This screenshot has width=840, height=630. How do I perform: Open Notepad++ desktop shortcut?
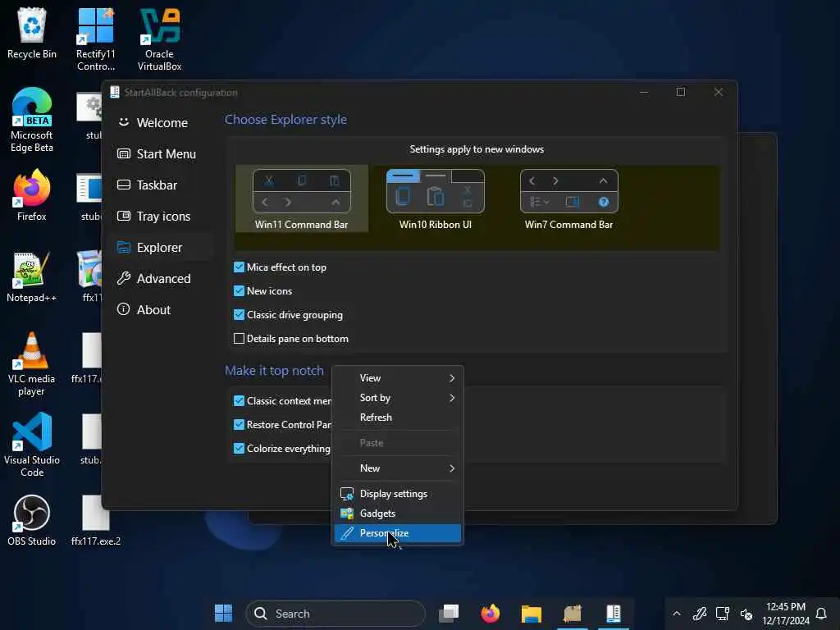[x=32, y=277]
